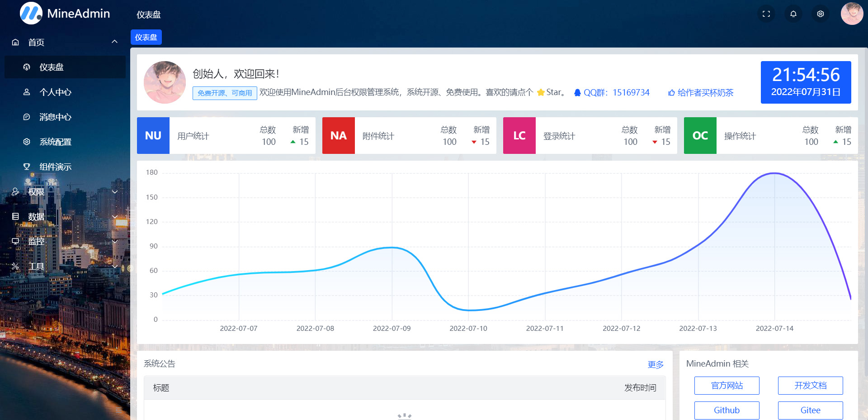Click the trophy icon beside 组件演示
This screenshot has width=868, height=420.
(x=27, y=167)
